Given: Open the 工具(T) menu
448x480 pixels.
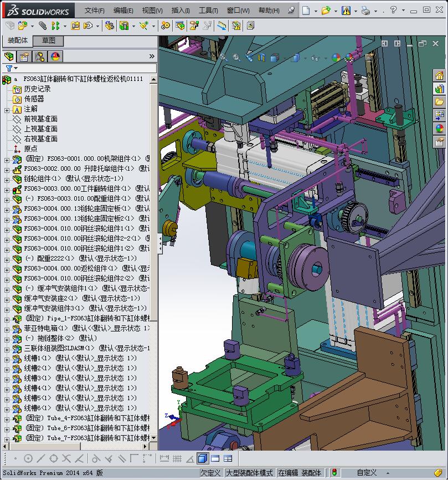Looking at the screenshot, I should click(x=208, y=11).
